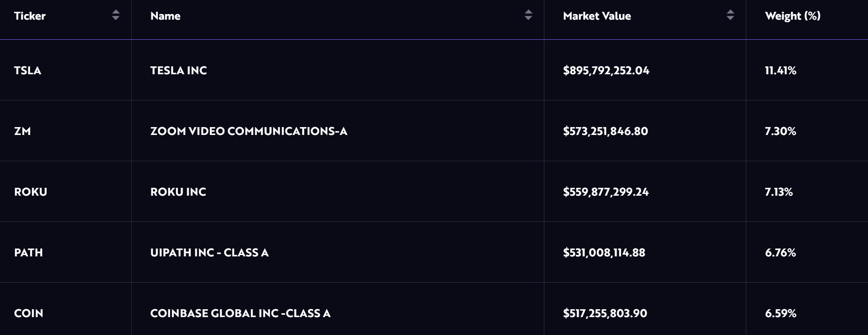The image size is (868, 335).
Task: Click TESLA INC company name
Action: click(x=178, y=70)
